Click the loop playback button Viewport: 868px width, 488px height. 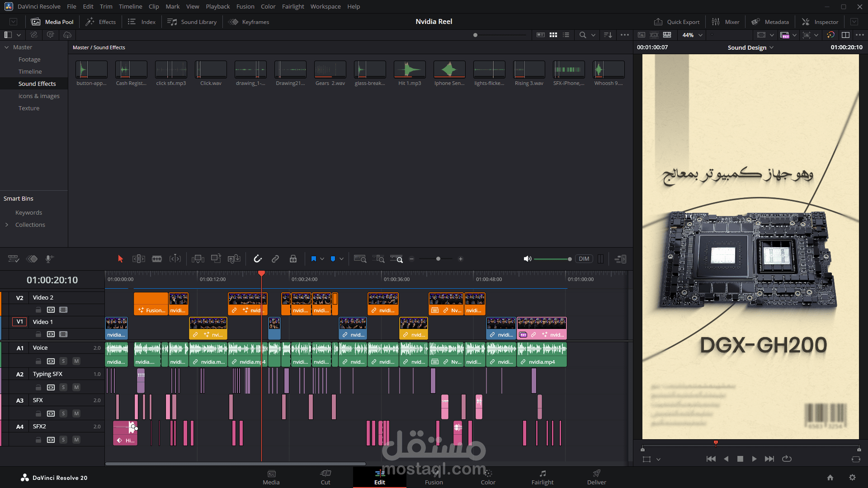(x=787, y=459)
